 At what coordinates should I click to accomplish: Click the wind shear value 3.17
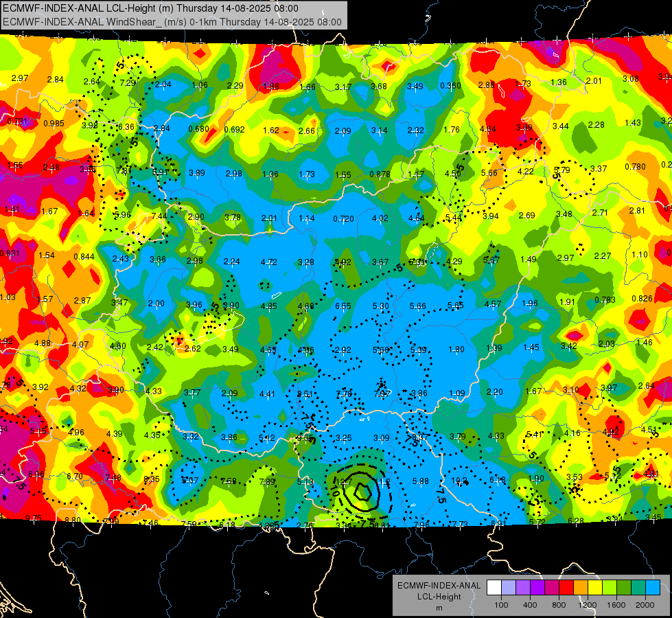[343, 87]
